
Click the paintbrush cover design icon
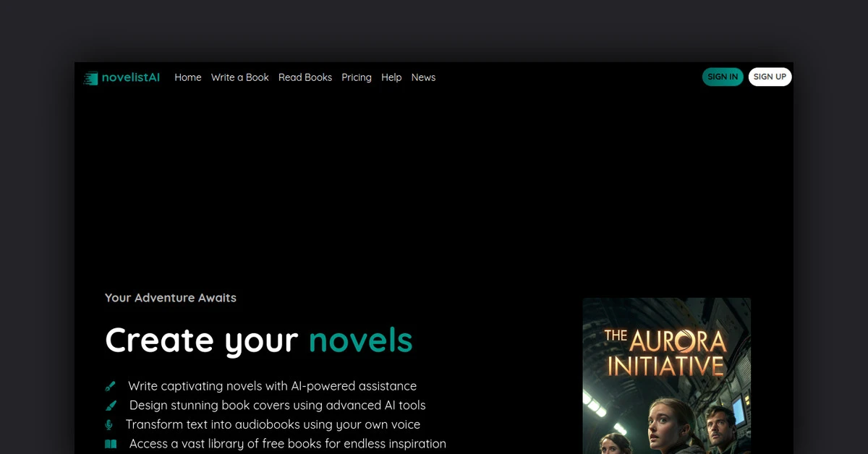110,406
